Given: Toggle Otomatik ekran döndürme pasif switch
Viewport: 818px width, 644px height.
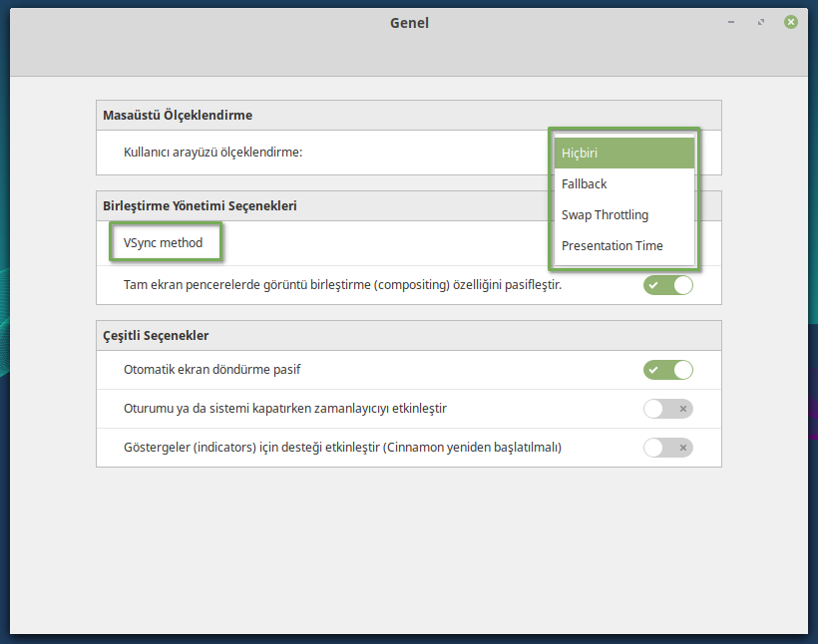Looking at the screenshot, I should click(x=667, y=370).
